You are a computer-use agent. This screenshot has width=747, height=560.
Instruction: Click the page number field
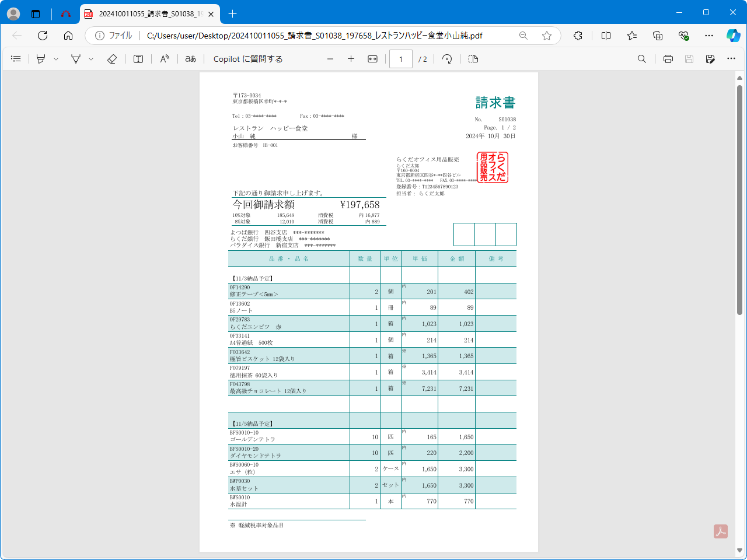401,59
